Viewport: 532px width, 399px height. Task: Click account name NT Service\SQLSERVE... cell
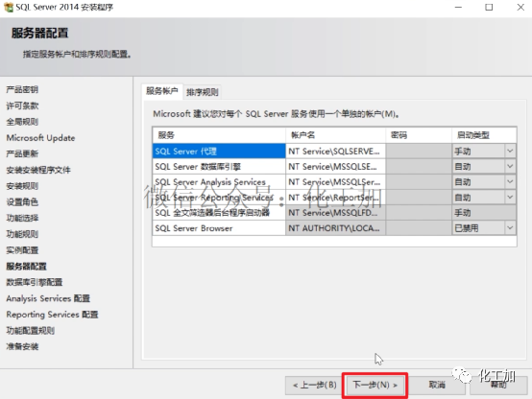335,152
